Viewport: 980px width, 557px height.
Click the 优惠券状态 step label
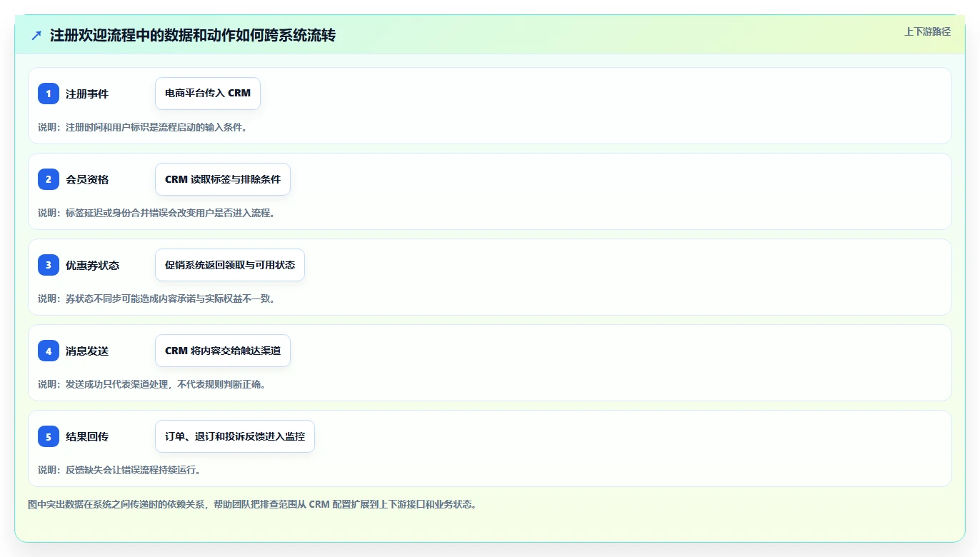point(93,265)
